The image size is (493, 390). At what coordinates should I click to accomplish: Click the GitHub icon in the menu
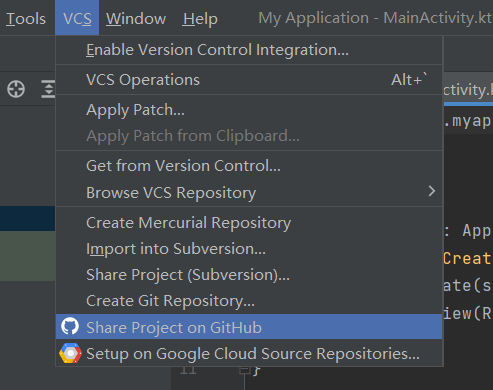(70, 326)
